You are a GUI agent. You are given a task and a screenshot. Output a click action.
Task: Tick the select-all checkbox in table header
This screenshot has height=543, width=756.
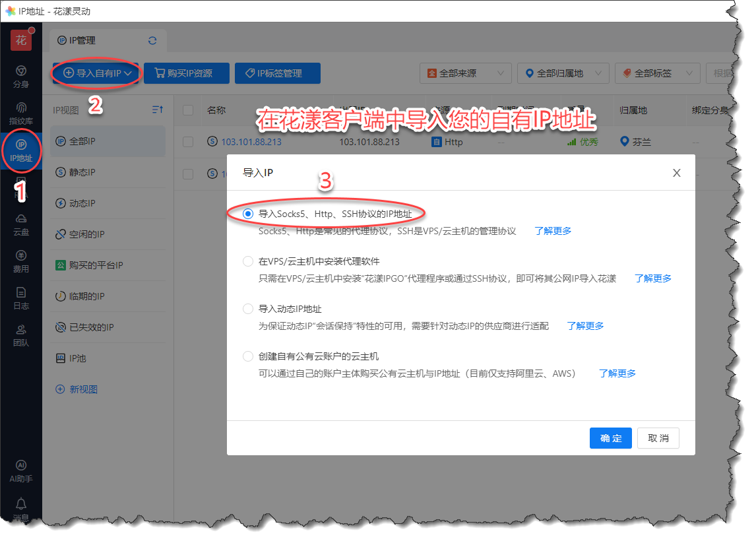tap(188, 110)
